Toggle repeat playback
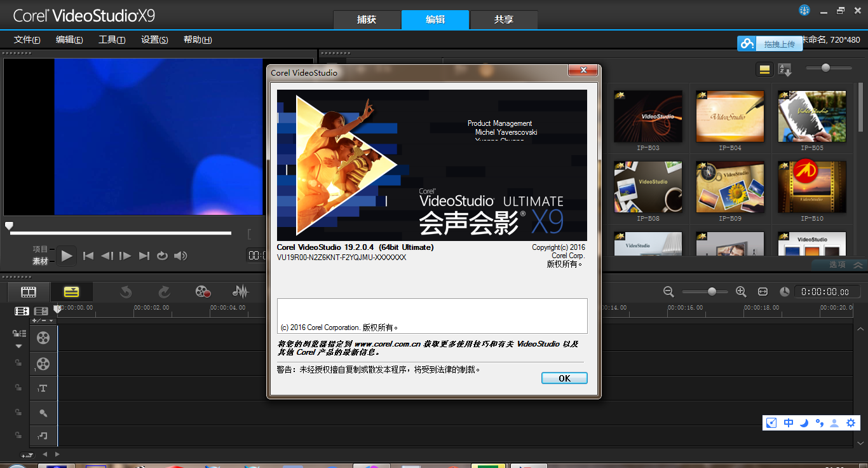Screen dimensions: 868x468 (162, 256)
